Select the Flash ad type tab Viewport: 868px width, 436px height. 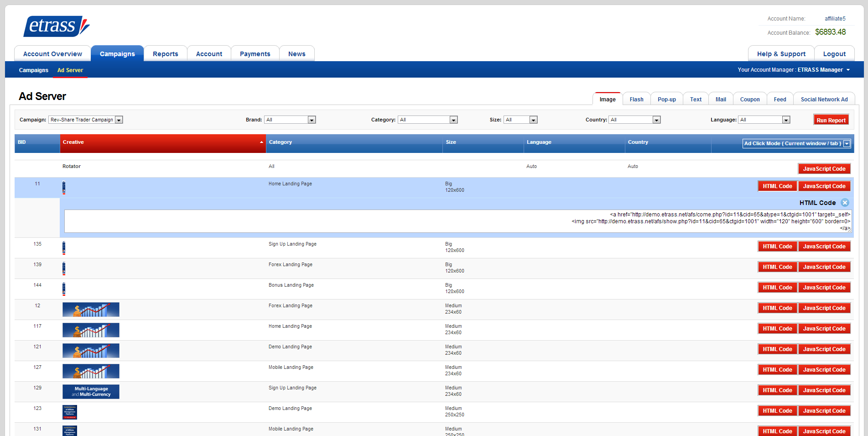(636, 100)
